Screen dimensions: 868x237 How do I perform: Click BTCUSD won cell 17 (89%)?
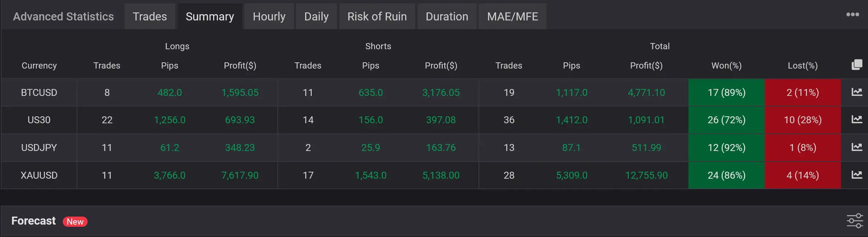pyautogui.click(x=727, y=93)
